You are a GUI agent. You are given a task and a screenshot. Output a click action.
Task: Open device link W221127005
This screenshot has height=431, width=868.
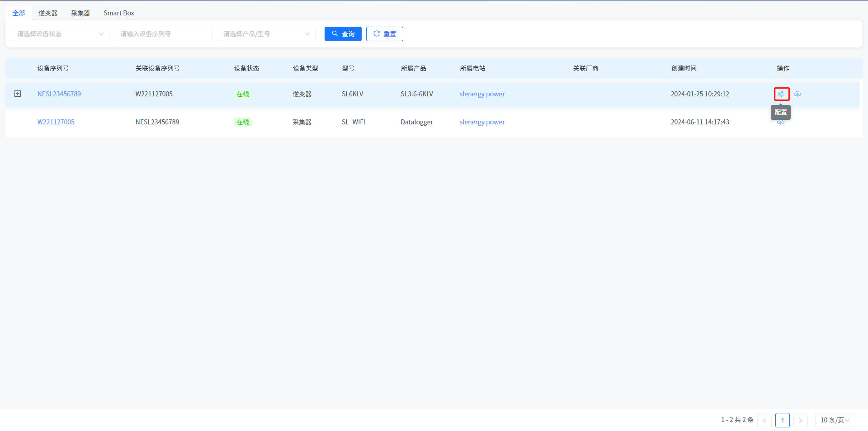[56, 122]
